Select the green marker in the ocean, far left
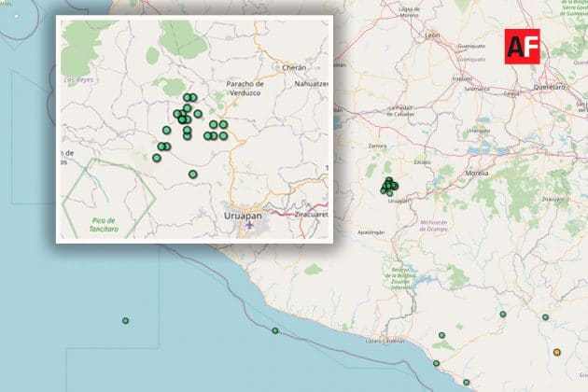588x392 pixels. click(125, 321)
